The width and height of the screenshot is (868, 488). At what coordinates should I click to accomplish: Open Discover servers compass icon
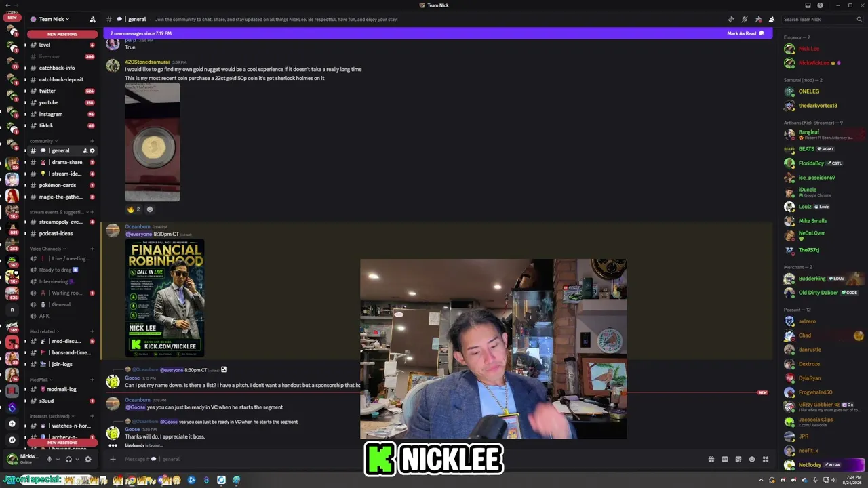(12, 439)
